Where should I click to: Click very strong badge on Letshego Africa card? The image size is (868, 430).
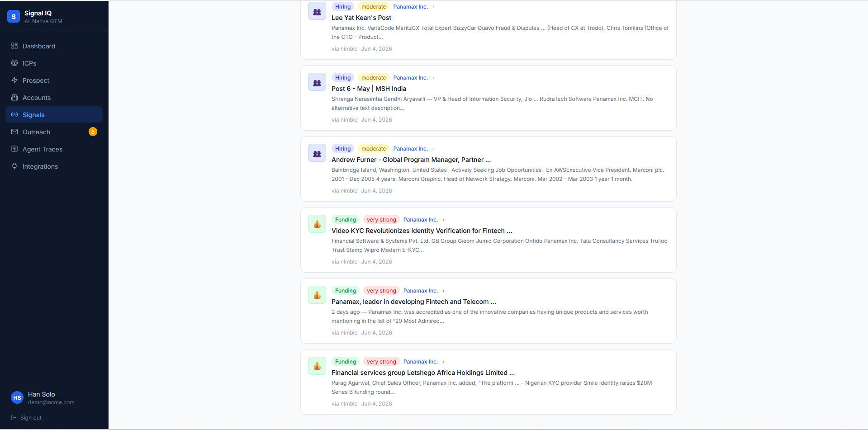381,362
